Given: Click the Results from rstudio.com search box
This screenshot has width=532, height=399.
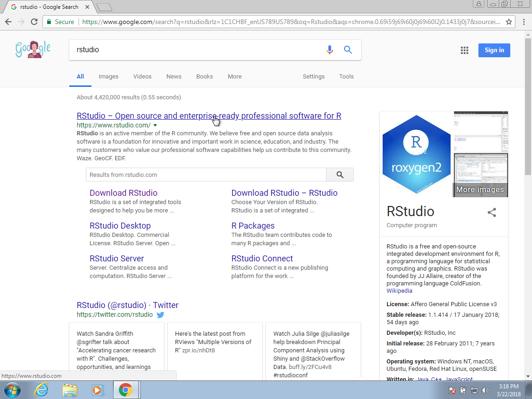Looking at the screenshot, I should [x=206, y=175].
